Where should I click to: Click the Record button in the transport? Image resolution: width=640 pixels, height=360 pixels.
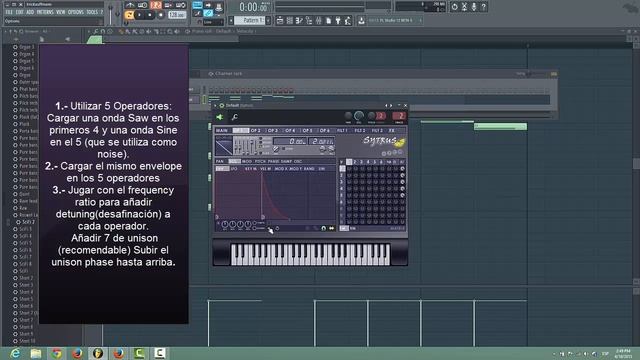tap(161, 15)
